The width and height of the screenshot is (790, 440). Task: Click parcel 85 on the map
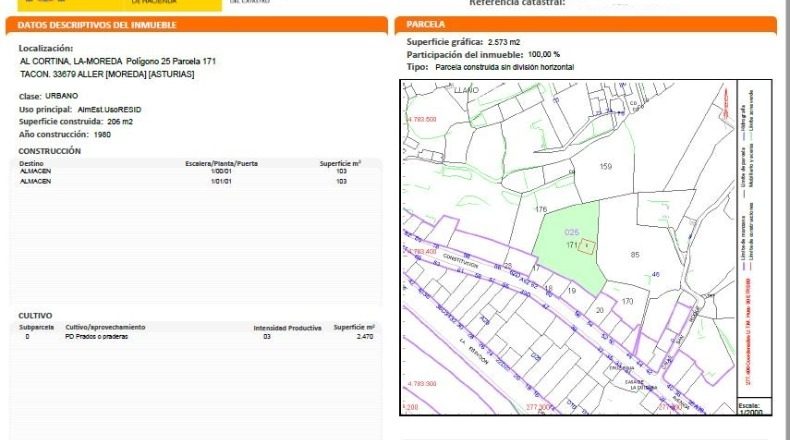tap(635, 255)
